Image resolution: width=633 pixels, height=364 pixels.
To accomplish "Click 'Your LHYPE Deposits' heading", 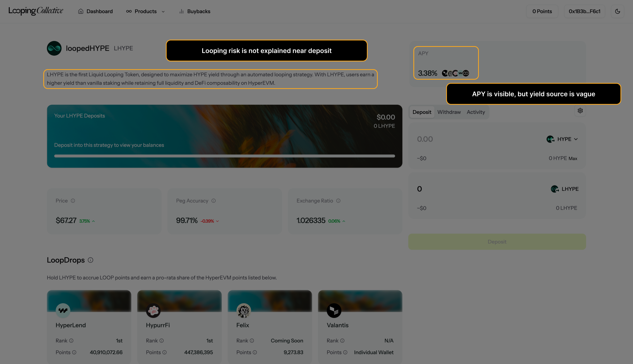I will tap(79, 116).
